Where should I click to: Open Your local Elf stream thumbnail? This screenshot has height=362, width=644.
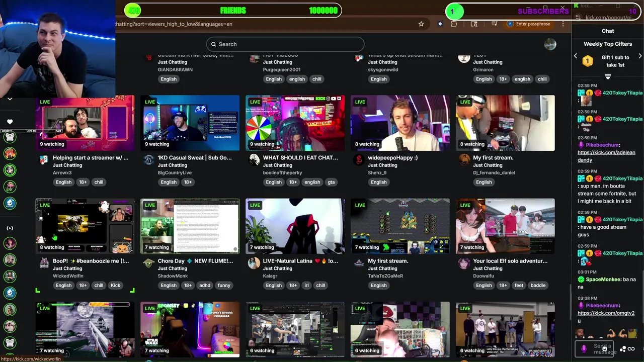pos(505,226)
